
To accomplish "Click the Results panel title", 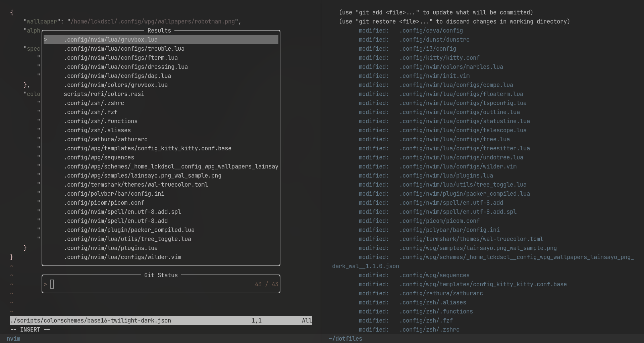I will click(159, 31).
